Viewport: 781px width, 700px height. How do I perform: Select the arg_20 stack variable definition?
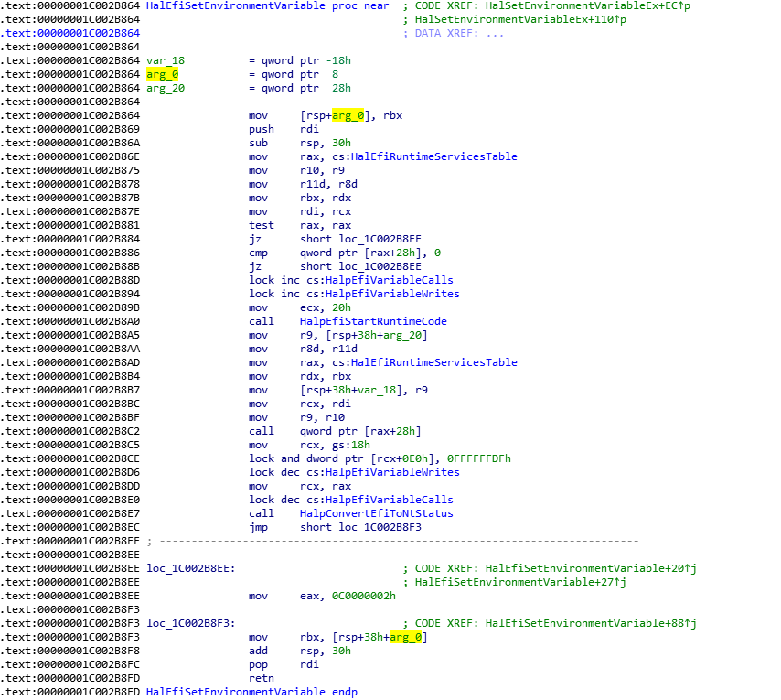point(166,88)
